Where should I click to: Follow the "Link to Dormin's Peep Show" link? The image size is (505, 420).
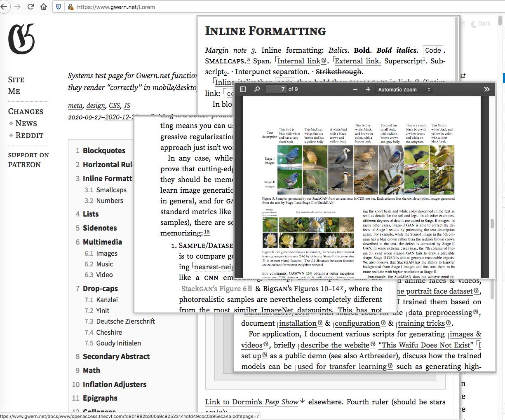coord(251,402)
